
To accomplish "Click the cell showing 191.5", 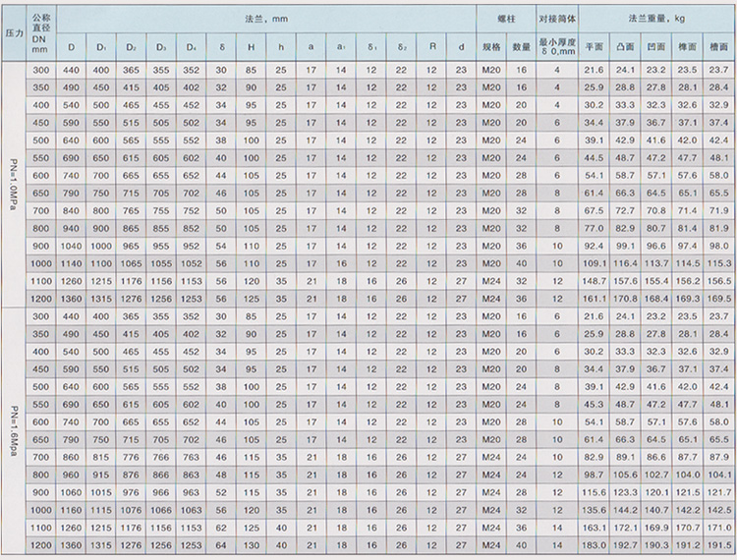I will 718,543.
